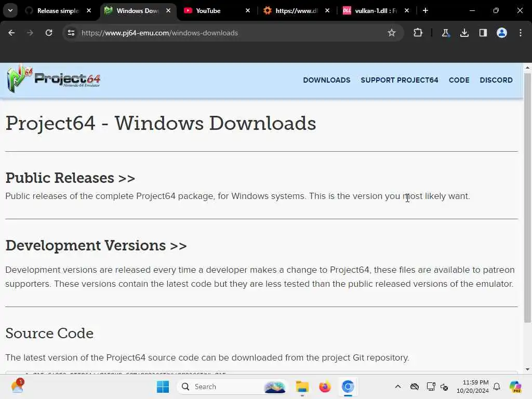Open the weather widget icon
The width and height of the screenshot is (532, 399).
[x=17, y=386]
